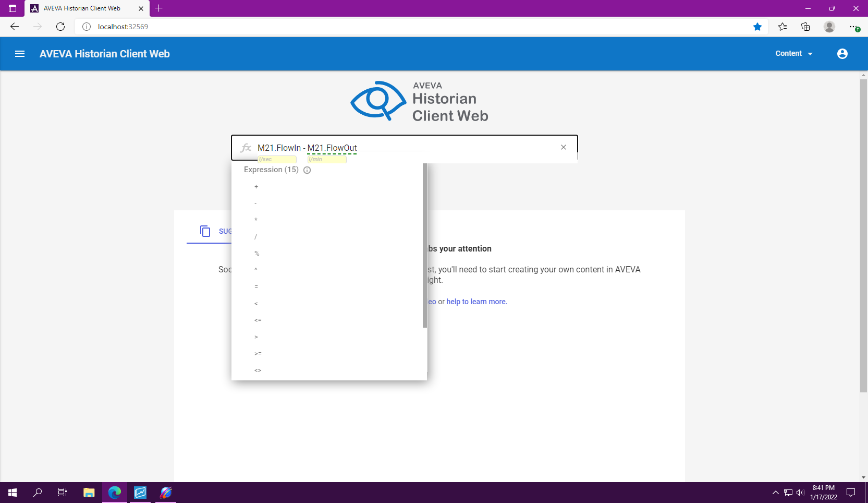This screenshot has height=503, width=868.
Task: Select the plus operator from list
Action: point(256,187)
